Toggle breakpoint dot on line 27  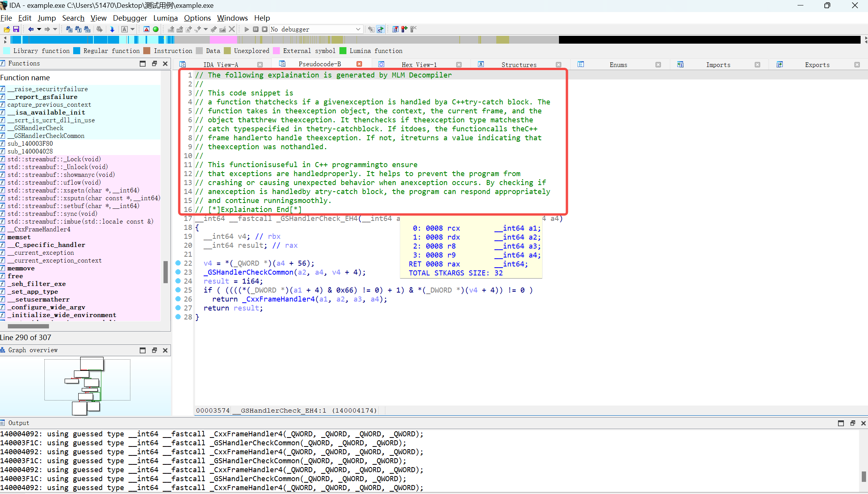(178, 308)
